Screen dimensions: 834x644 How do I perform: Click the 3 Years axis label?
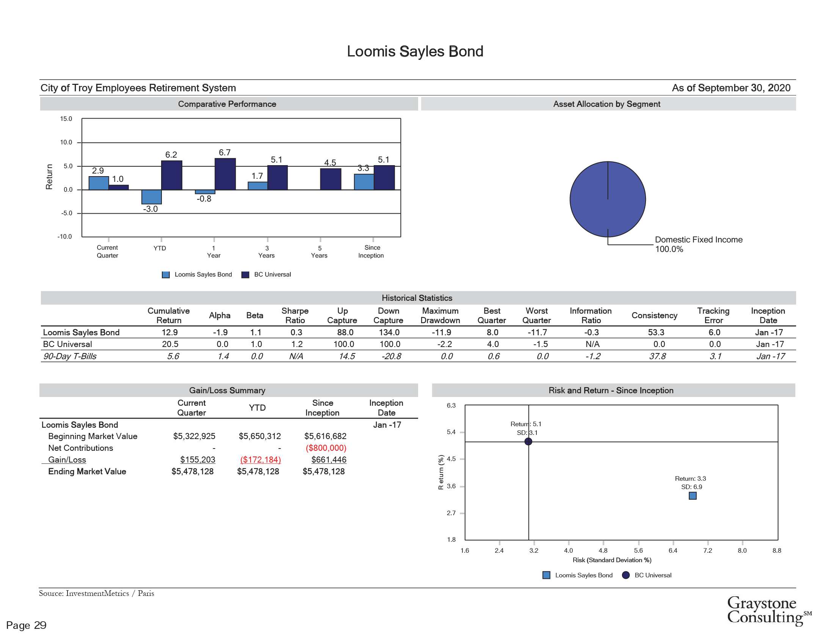coord(267,252)
